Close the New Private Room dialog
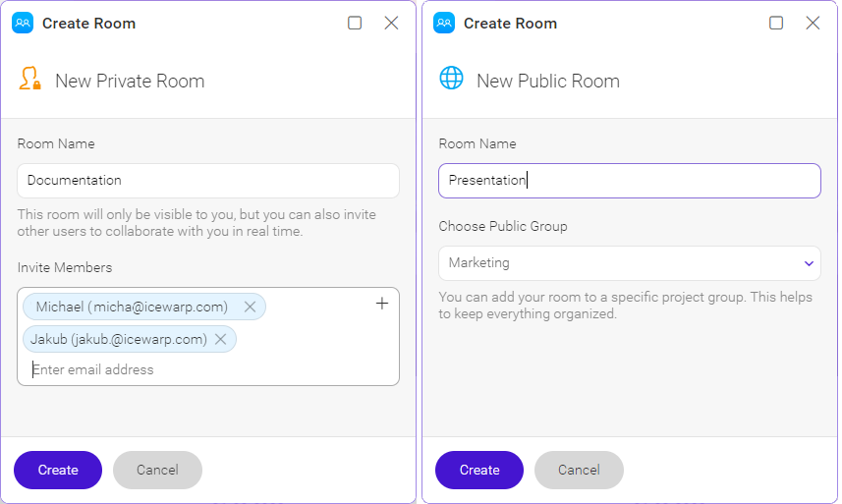The image size is (842, 504). tap(391, 23)
